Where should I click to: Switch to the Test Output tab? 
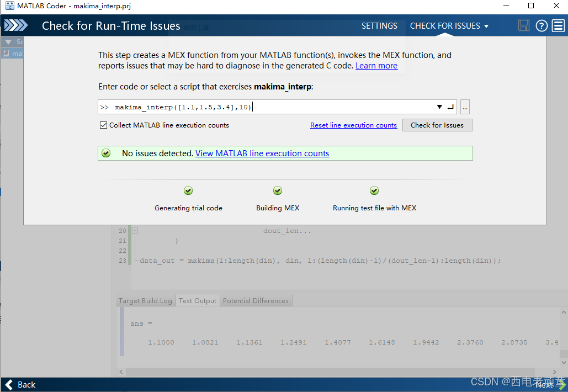pyautogui.click(x=198, y=301)
